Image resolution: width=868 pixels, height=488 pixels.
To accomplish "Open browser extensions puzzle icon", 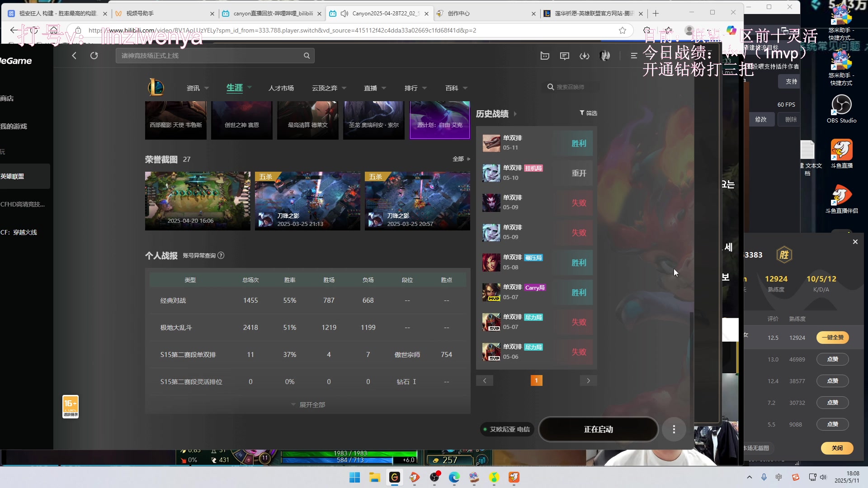I will (x=647, y=30).
